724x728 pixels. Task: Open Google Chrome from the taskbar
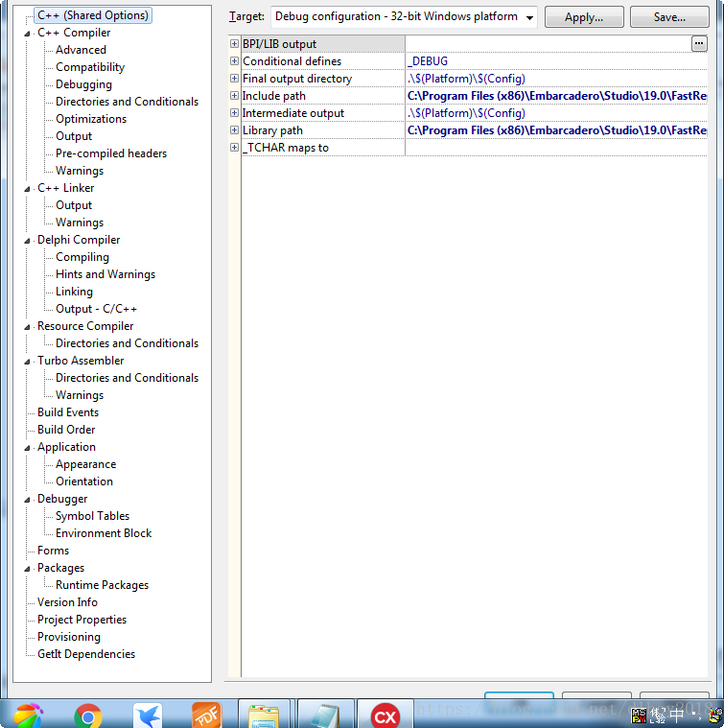87,716
